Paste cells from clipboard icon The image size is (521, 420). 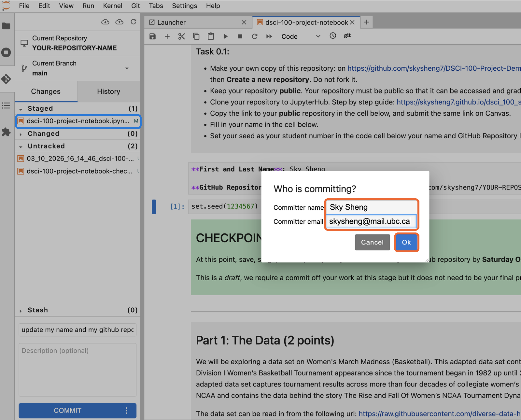(211, 36)
